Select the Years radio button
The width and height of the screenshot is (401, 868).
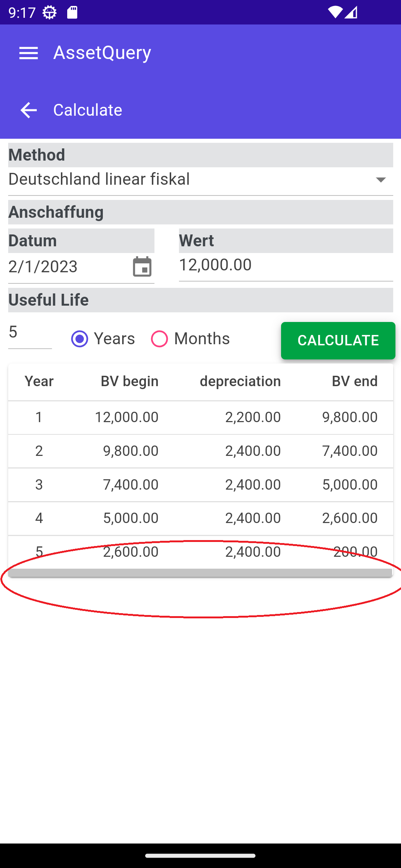pyautogui.click(x=79, y=339)
